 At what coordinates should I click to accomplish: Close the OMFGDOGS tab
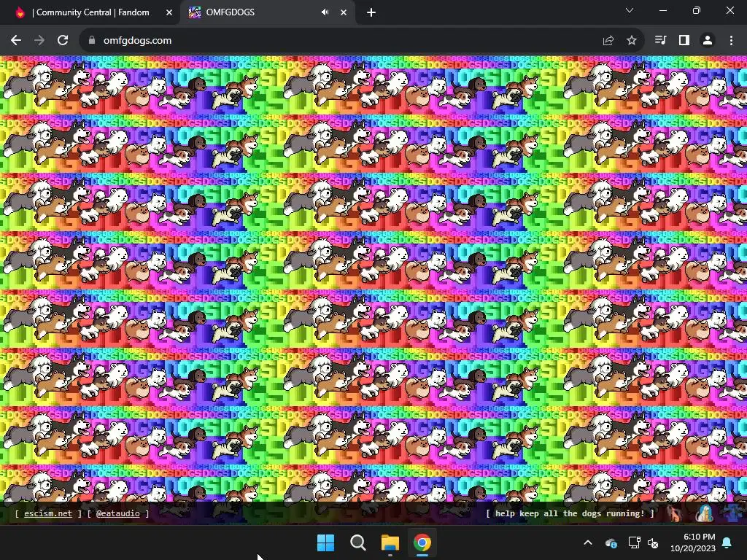(344, 12)
